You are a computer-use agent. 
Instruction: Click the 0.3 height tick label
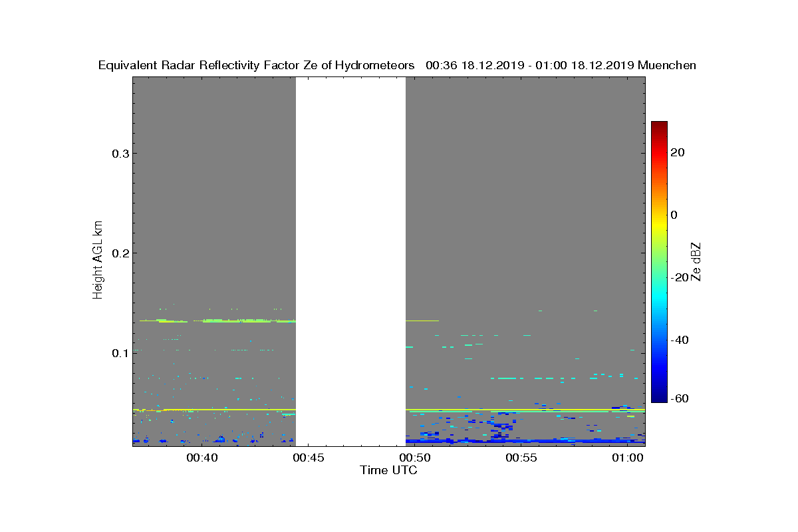(x=120, y=153)
